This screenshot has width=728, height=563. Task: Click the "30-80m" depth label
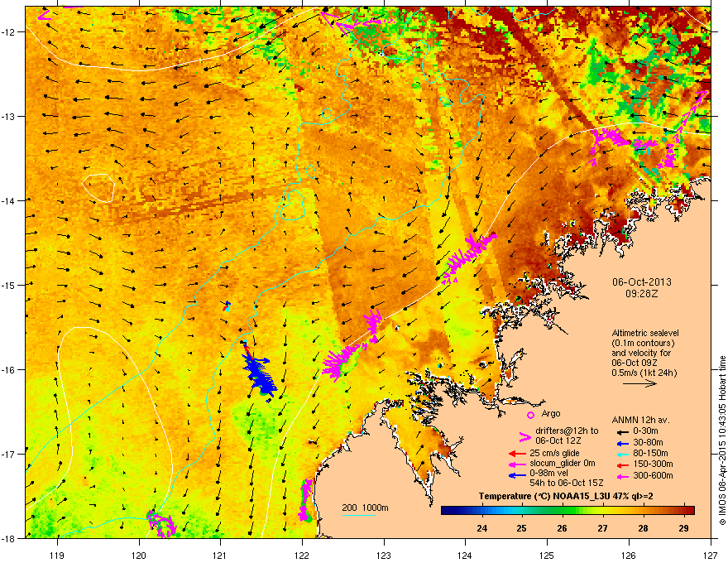[x=648, y=443]
